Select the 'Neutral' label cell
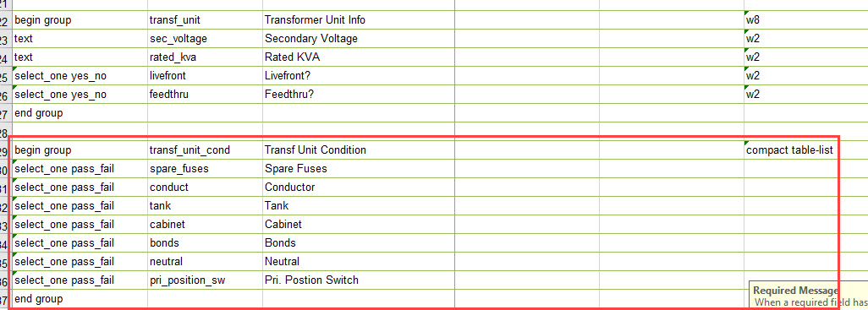 [x=358, y=261]
